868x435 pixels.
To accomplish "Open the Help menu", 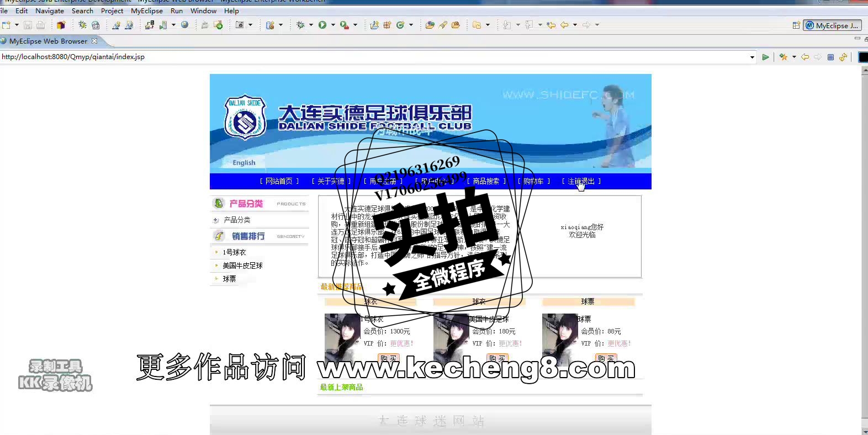I will coord(231,10).
